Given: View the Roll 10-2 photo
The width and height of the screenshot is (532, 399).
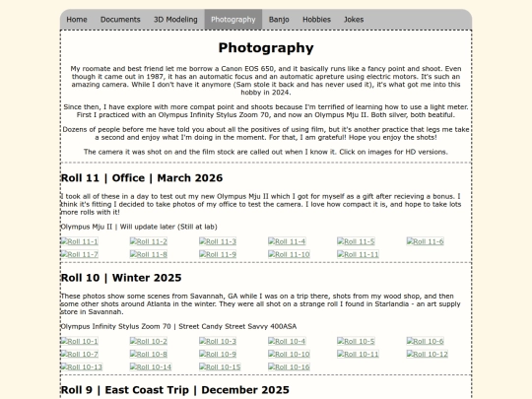Looking at the screenshot, I should 149,341.
